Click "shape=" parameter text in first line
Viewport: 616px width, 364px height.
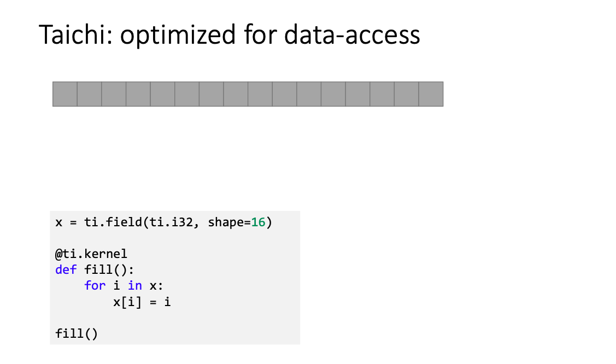tap(229, 222)
